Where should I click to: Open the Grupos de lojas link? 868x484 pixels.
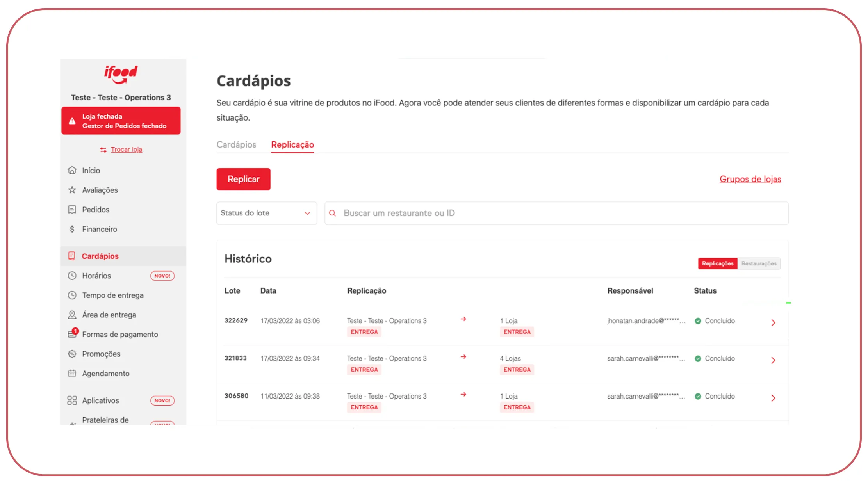point(750,179)
